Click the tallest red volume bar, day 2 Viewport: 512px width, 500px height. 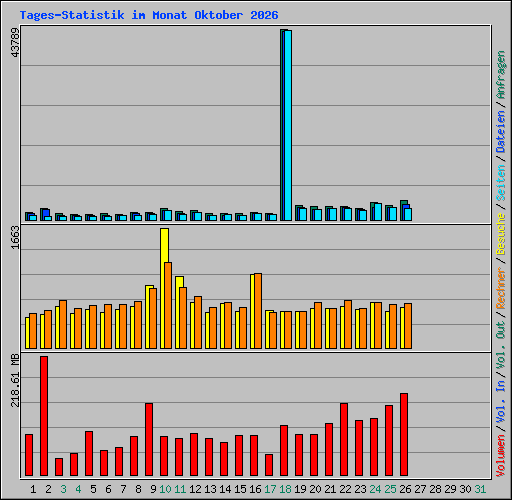point(44,416)
